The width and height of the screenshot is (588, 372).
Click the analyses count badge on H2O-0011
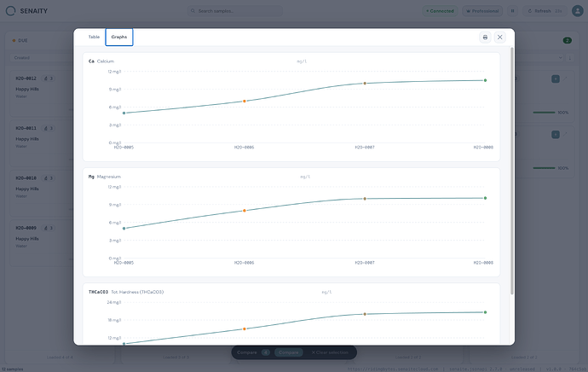pyautogui.click(x=49, y=128)
